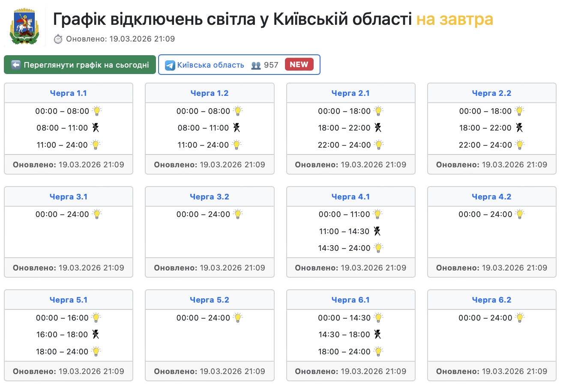This screenshot has width=587, height=392.
Task: Click the light bulb icon for Черга 2.2 22:00 – 24:00
Action: [520, 145]
